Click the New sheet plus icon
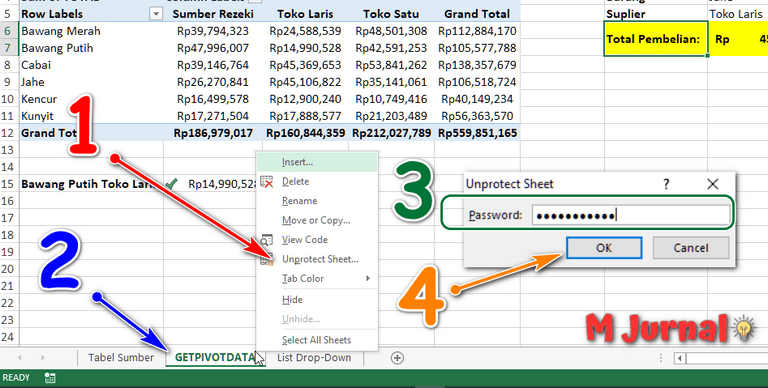 pos(397,358)
